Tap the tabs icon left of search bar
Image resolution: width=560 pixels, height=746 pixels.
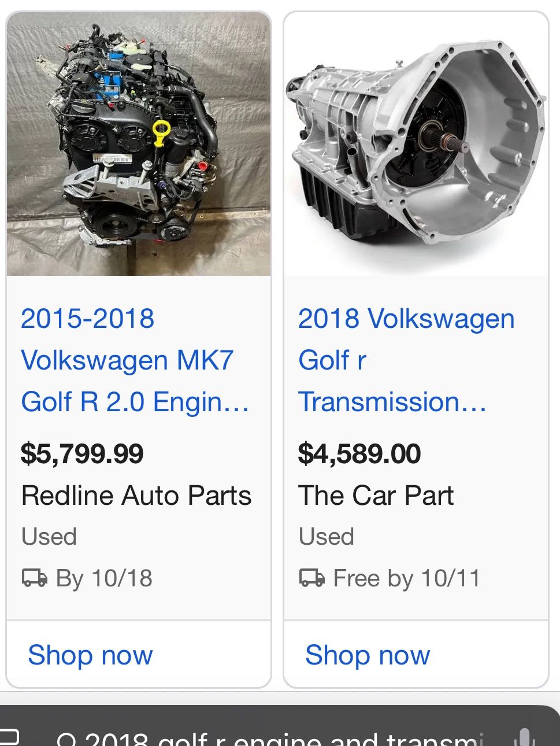tap(9, 737)
